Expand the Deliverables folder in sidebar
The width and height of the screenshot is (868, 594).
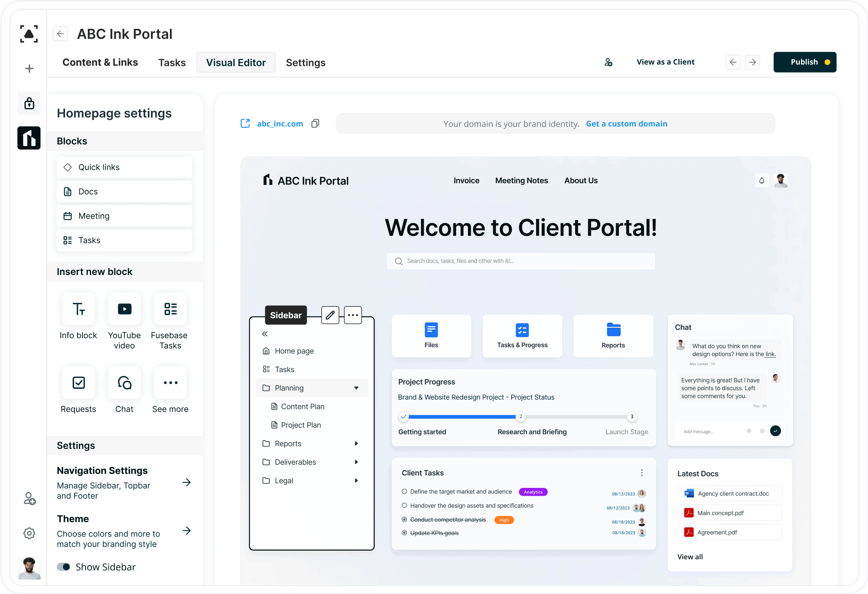point(356,462)
